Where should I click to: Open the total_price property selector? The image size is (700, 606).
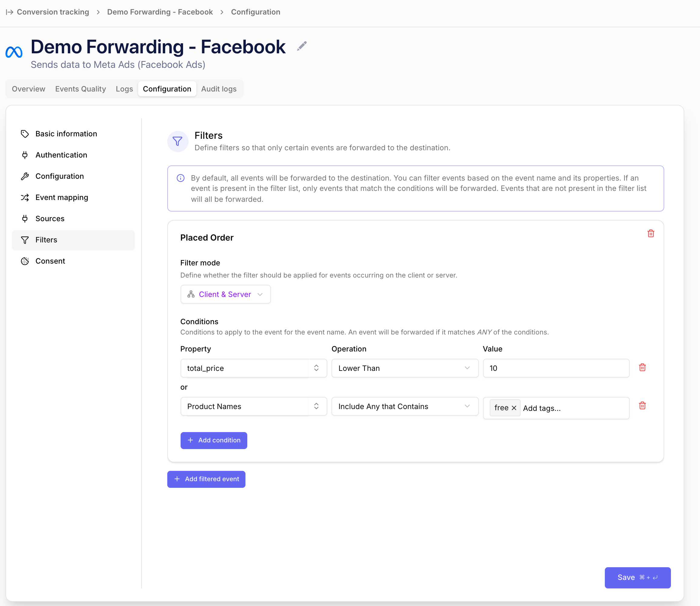click(x=254, y=368)
